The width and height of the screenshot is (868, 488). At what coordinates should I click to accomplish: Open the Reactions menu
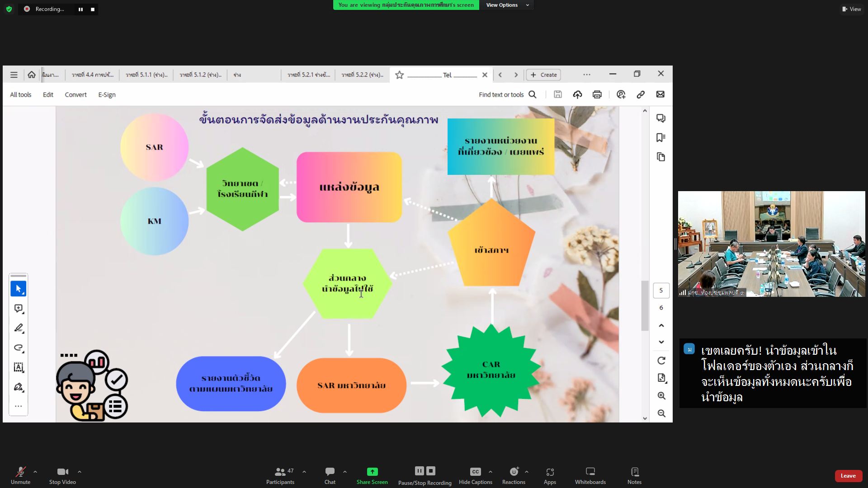(x=514, y=475)
